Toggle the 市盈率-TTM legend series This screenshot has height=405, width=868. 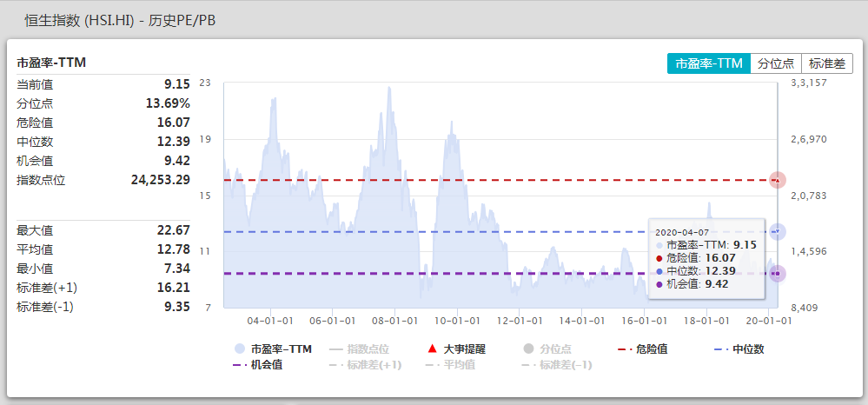[273, 349]
